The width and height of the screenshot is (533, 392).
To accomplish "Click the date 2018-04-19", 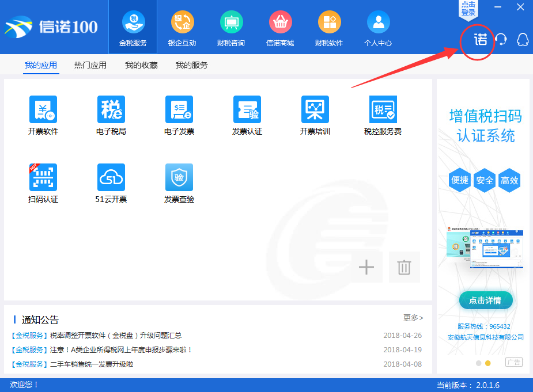I will coord(402,350).
